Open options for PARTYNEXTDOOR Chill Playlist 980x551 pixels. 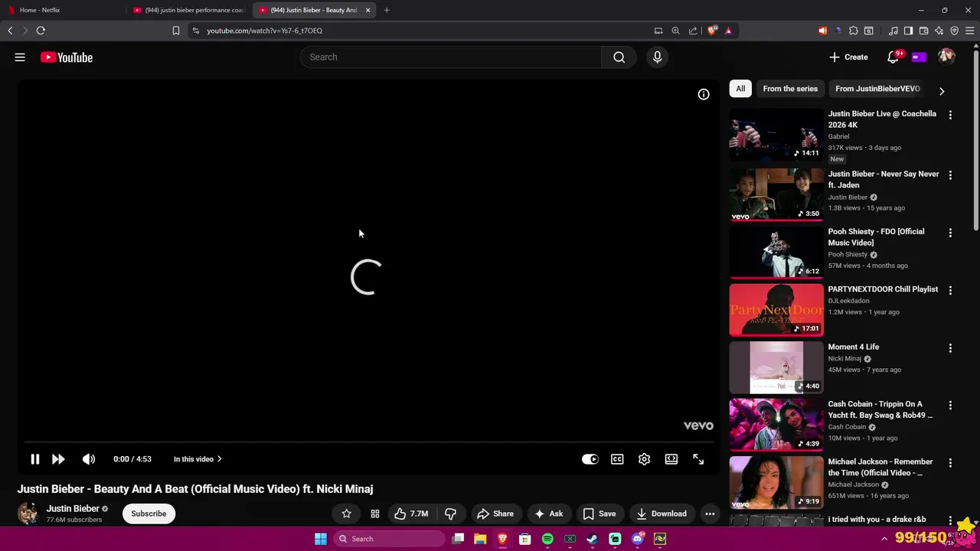pyautogui.click(x=950, y=291)
